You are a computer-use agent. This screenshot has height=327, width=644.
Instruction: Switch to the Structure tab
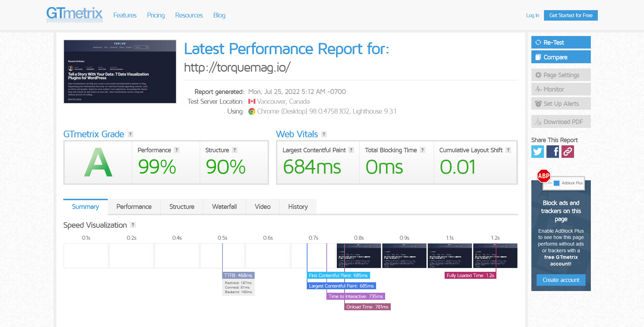tap(182, 206)
